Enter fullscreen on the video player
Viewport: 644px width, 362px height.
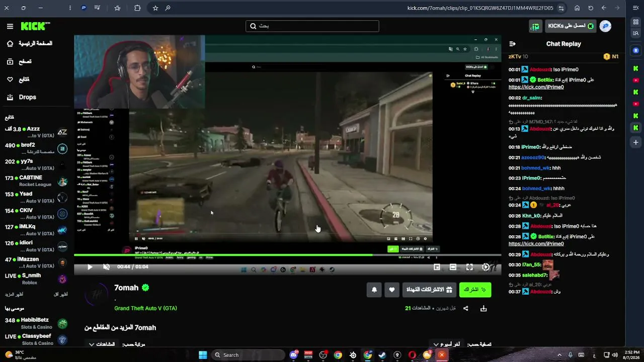[469, 267]
